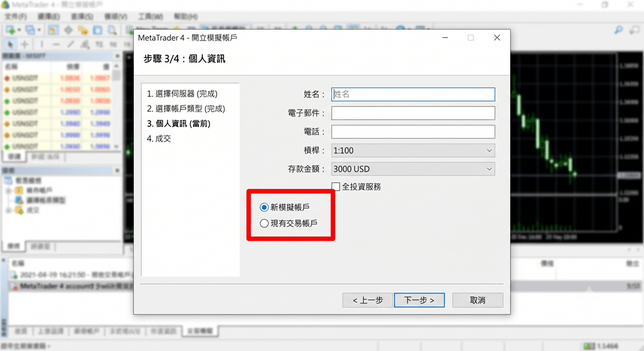
Task: Tick the 全投資服務 checkbox
Action: pos(336,187)
